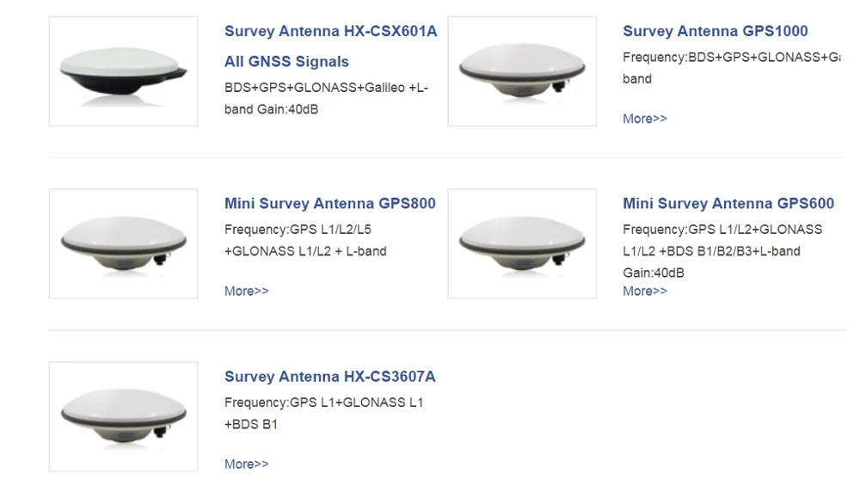Click the All GNSS Signals heading text
Image resolution: width=860 pixels, height=504 pixels.
click(286, 62)
